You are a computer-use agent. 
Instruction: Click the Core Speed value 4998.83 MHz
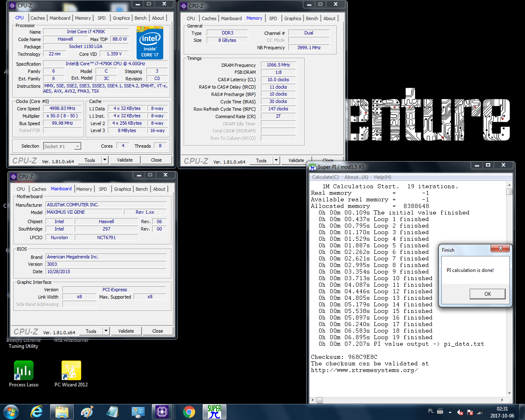click(x=62, y=109)
